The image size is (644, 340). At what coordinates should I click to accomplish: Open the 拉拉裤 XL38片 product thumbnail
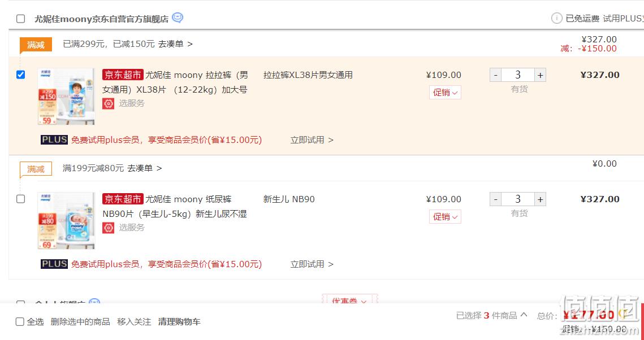66,97
